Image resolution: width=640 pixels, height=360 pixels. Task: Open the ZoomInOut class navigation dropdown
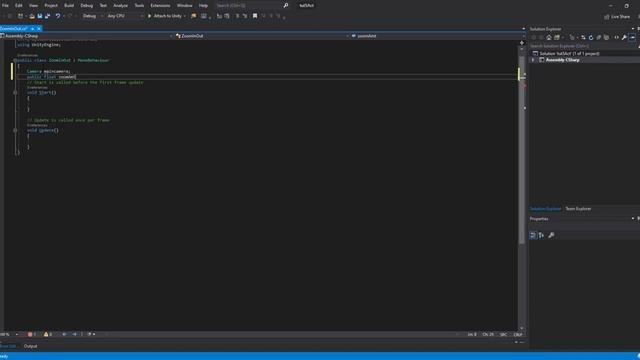click(x=262, y=36)
